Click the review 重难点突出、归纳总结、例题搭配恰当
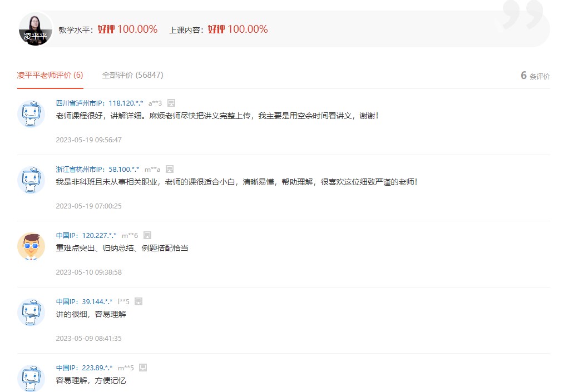 tap(122, 248)
